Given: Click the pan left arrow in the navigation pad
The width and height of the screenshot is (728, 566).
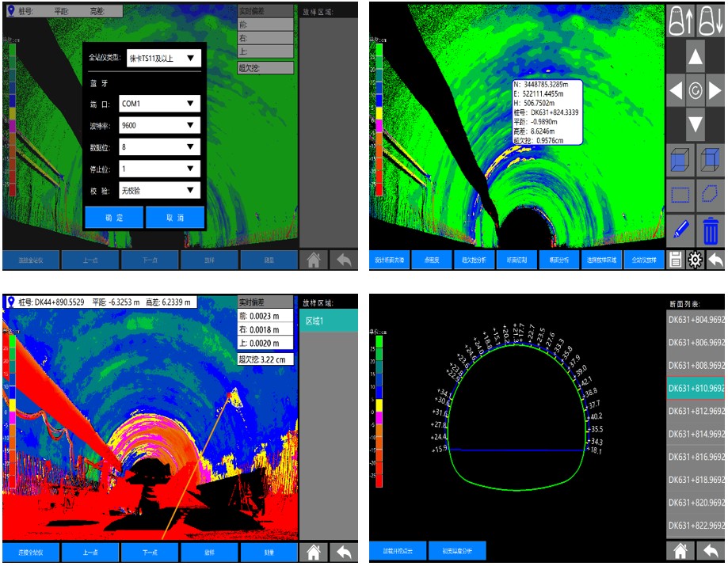Looking at the screenshot, I should click(x=676, y=91).
